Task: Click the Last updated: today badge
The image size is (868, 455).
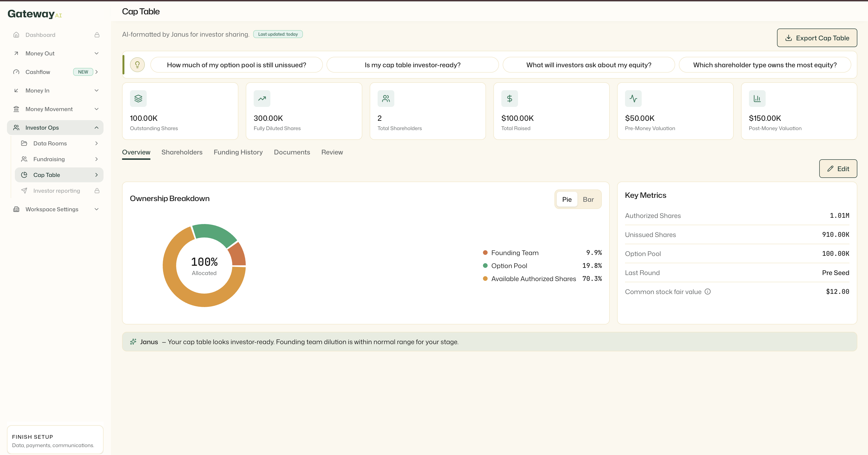Action: click(x=278, y=34)
